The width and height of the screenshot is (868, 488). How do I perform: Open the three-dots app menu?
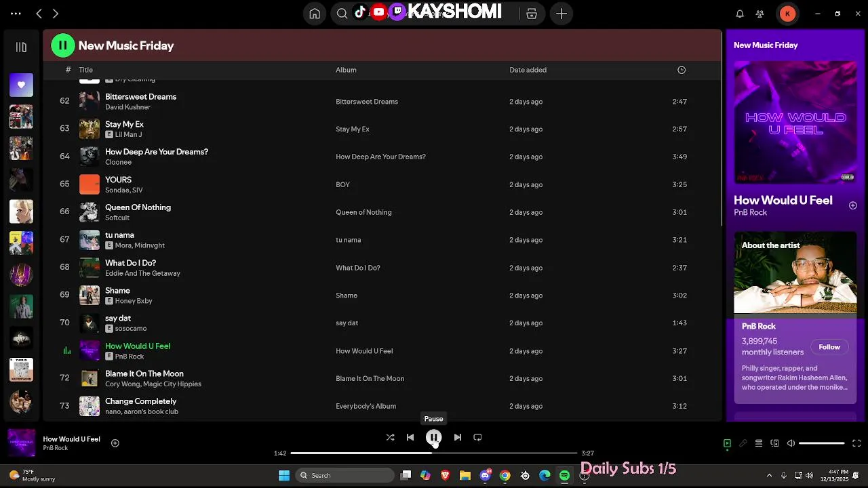coord(16,14)
